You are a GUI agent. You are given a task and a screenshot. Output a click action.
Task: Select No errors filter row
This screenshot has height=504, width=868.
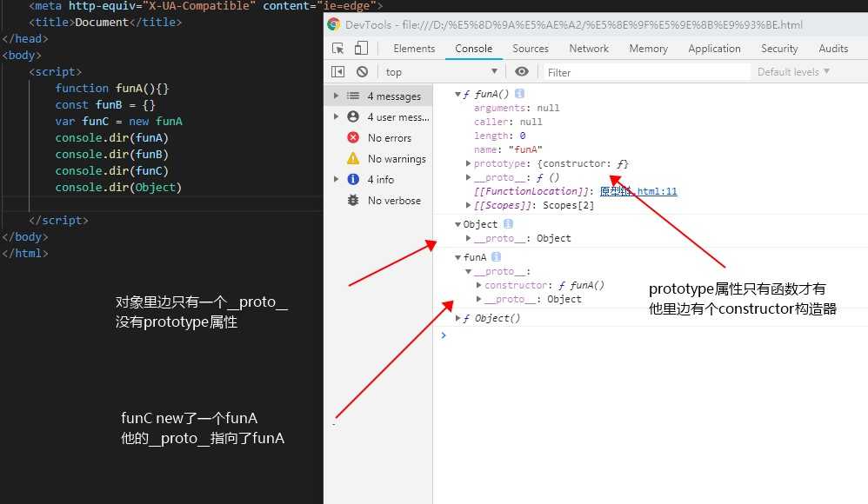[x=378, y=138]
